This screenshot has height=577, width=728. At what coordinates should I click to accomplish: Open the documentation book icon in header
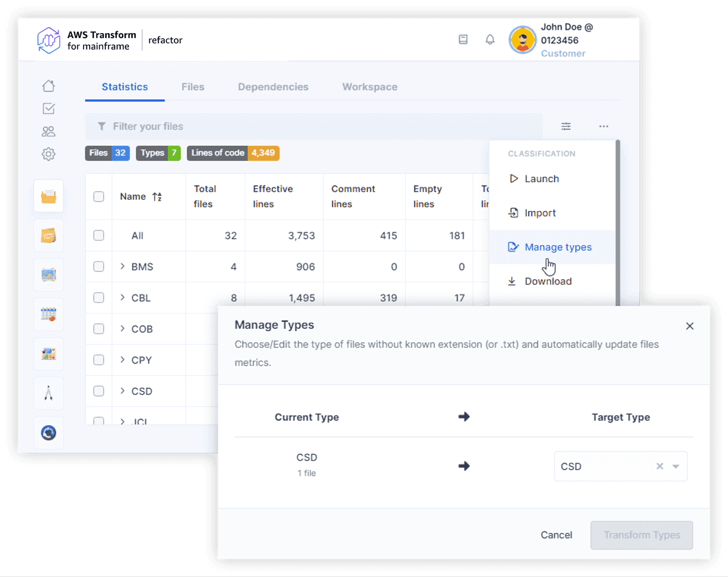click(x=463, y=39)
